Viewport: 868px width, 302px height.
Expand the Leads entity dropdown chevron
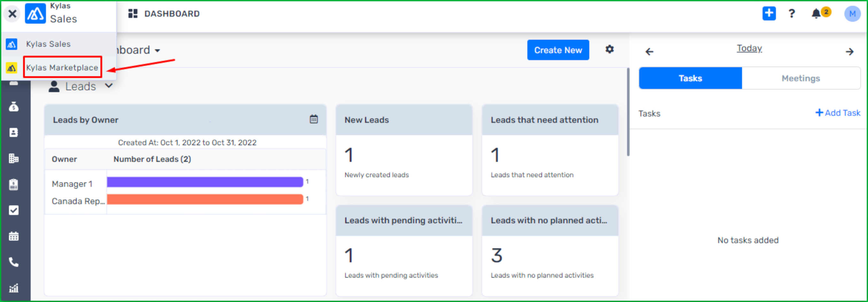[x=109, y=86]
